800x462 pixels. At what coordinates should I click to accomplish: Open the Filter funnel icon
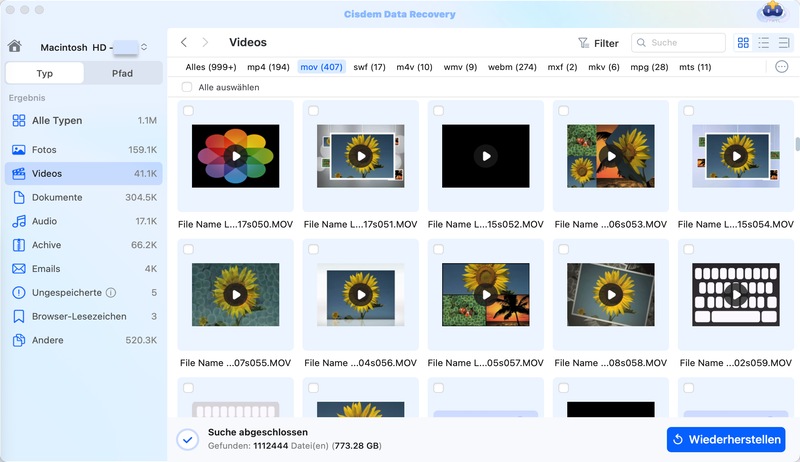[x=584, y=43]
